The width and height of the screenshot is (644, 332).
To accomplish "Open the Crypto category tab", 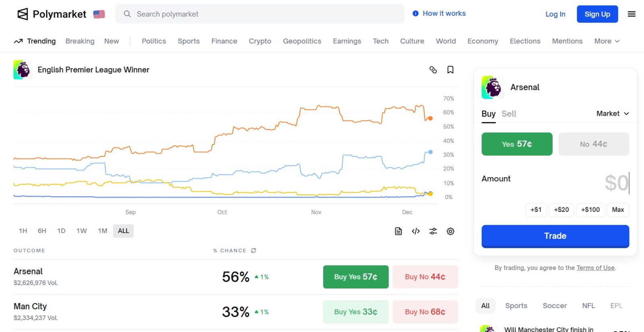I will point(260,41).
